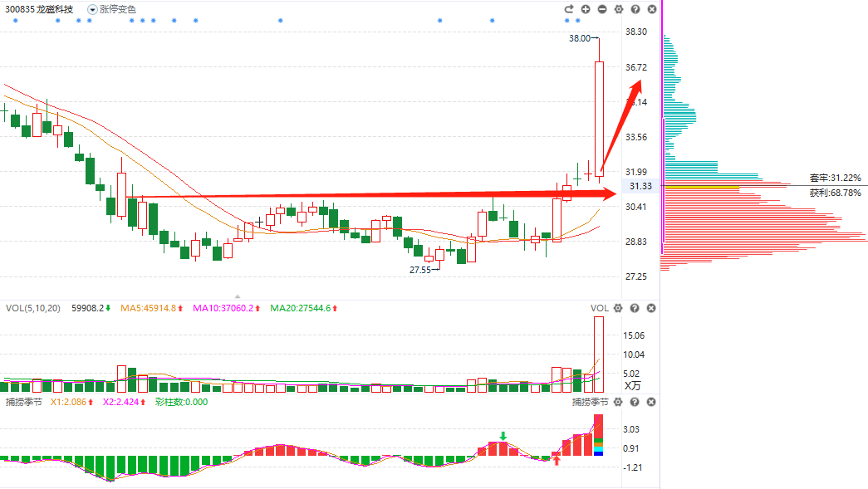This screenshot has height=489, width=868.
Task: Click the magenta vertical bar beside price axis
Action: [662, 133]
